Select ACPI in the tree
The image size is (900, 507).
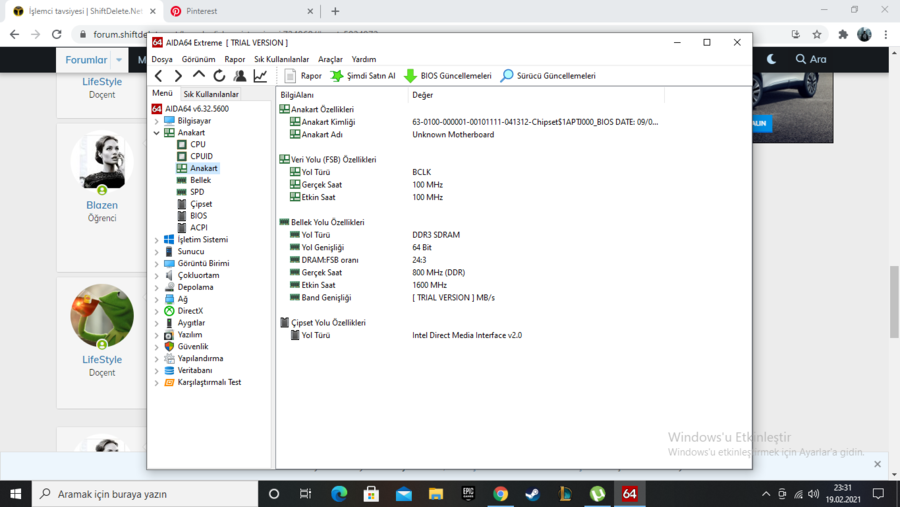point(199,227)
